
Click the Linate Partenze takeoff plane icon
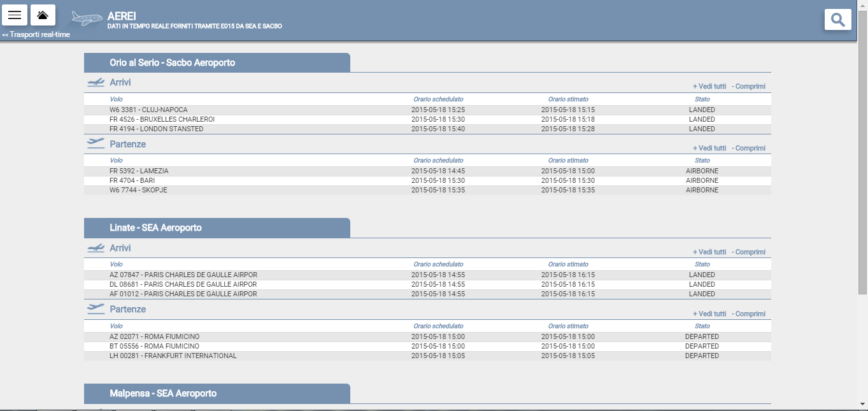pyautogui.click(x=96, y=308)
